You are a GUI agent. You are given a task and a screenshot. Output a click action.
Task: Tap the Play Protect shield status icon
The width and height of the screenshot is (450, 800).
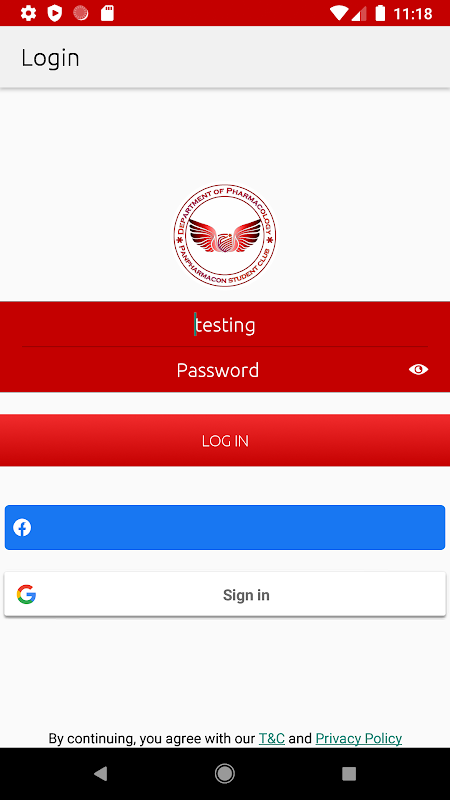55,13
